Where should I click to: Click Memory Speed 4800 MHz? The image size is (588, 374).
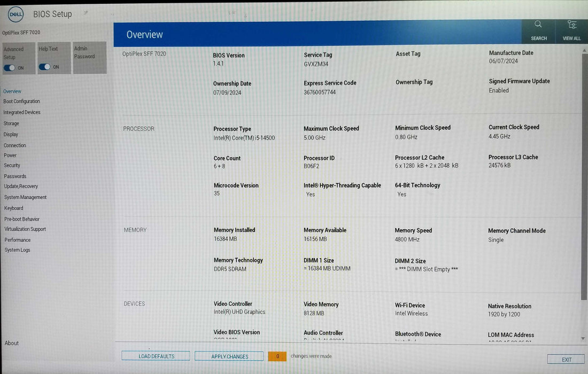407,239
